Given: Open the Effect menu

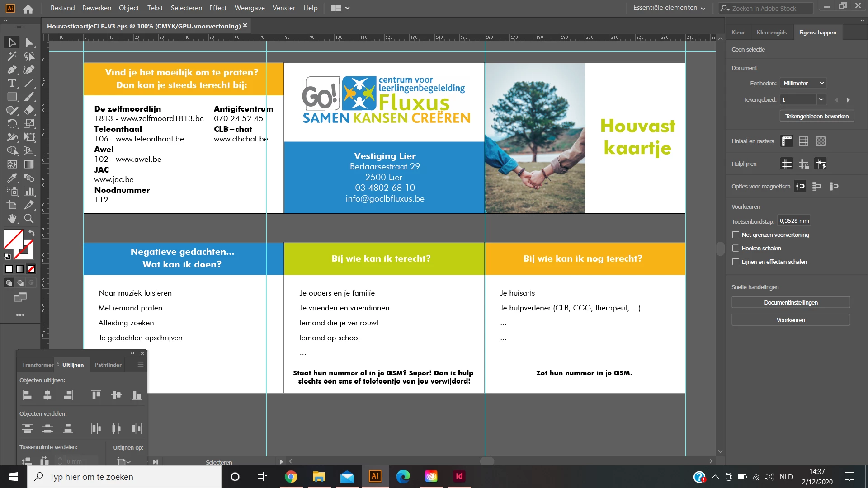Looking at the screenshot, I should pos(217,8).
